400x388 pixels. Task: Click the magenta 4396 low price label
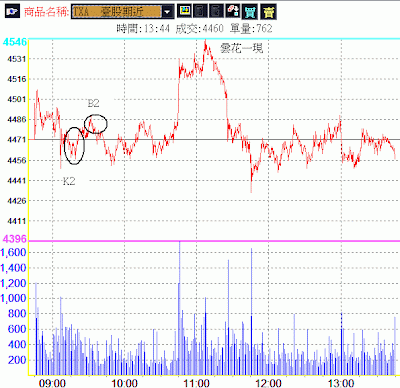[x=14, y=239]
